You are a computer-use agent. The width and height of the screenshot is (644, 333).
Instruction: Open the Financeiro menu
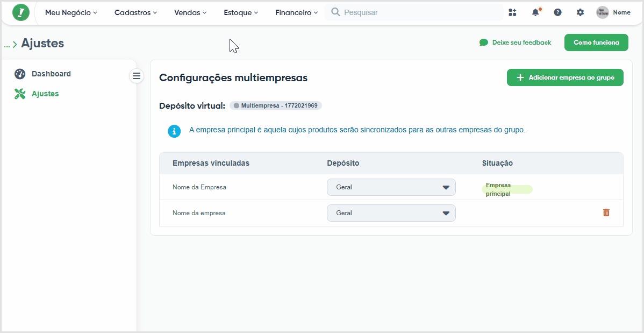point(297,13)
